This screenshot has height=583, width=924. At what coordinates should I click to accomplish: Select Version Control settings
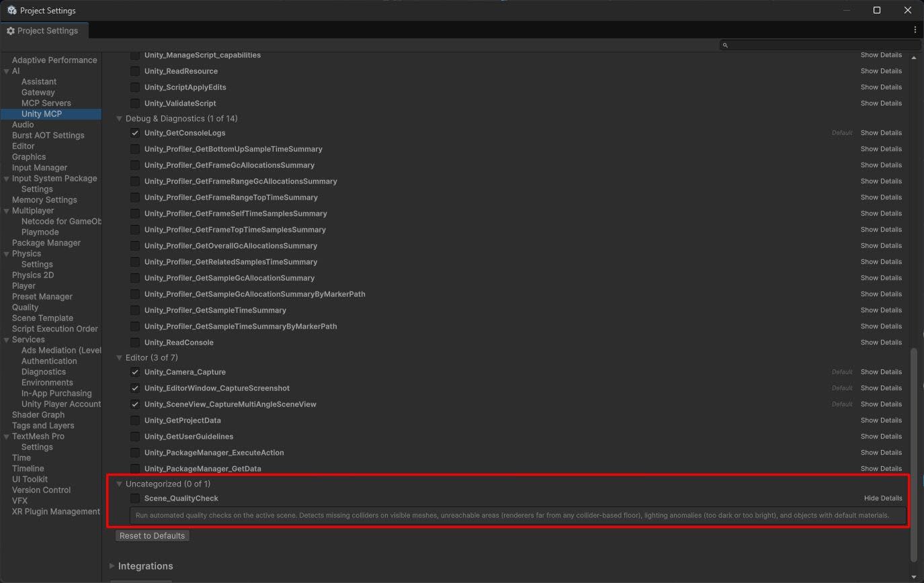pos(41,490)
